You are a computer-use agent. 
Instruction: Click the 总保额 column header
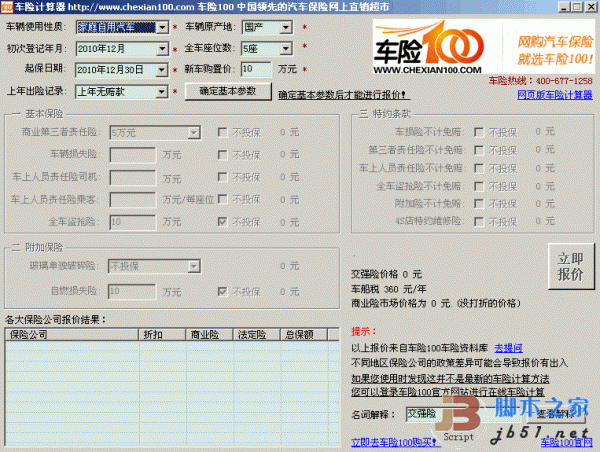(304, 335)
